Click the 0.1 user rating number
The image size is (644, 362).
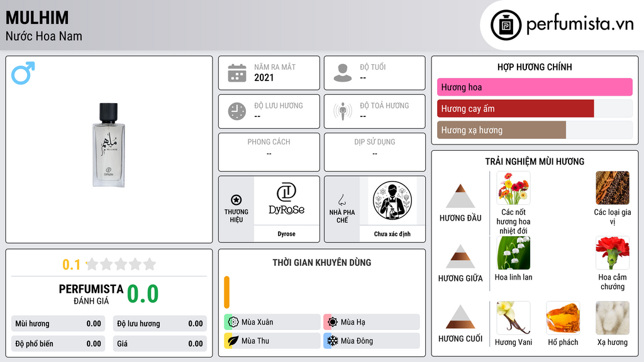pos(72,265)
